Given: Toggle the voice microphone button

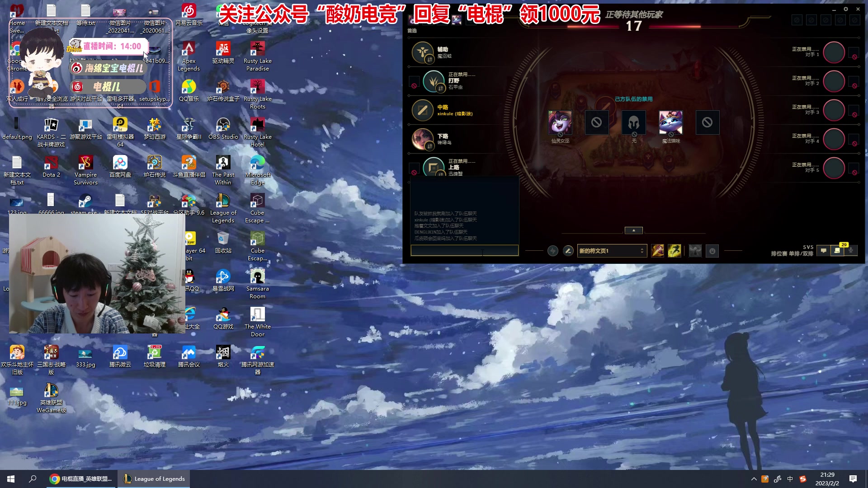Looking at the screenshot, I should click(851, 250).
